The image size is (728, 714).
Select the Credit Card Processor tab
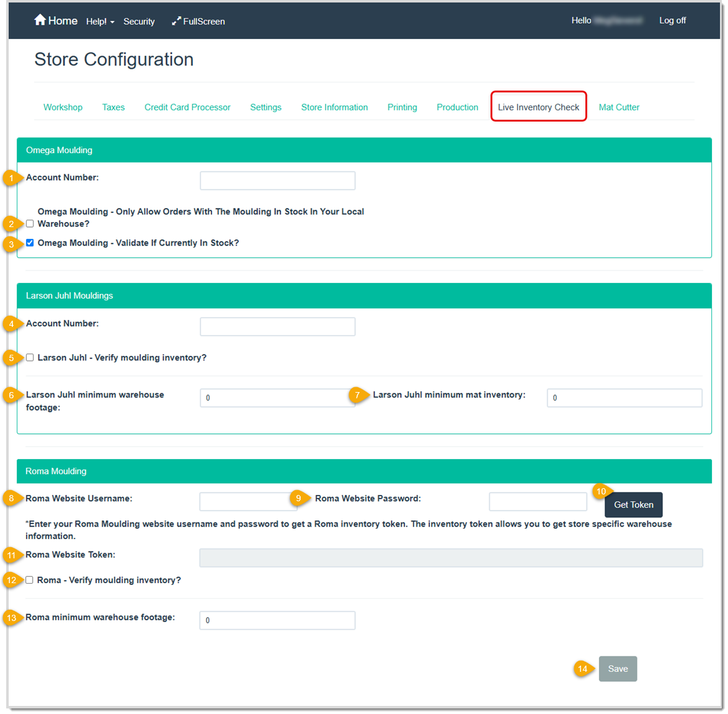coord(187,107)
